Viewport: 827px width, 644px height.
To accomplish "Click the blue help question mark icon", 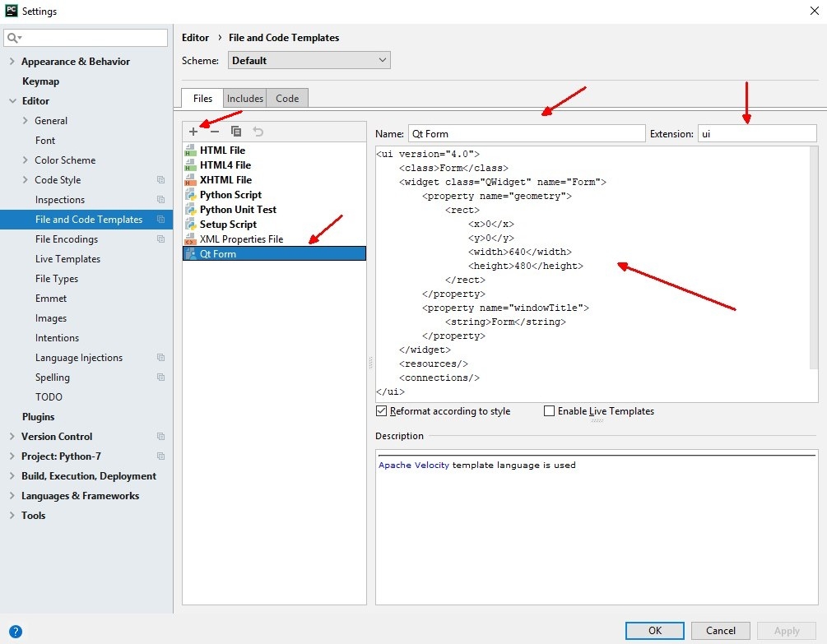I will (16, 631).
